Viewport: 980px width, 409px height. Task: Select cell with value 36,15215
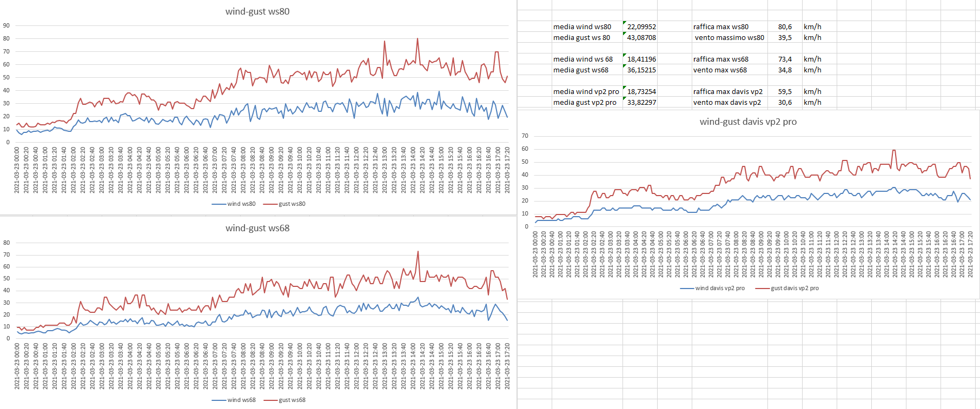(x=640, y=70)
